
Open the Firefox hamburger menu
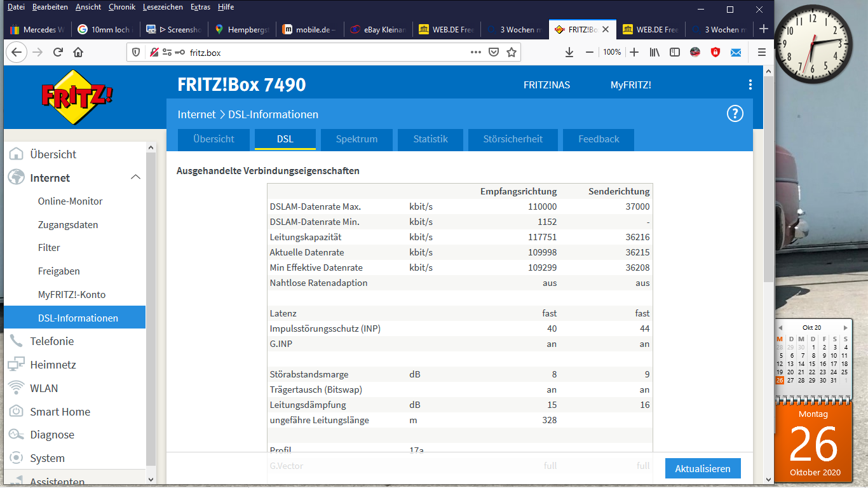click(761, 52)
